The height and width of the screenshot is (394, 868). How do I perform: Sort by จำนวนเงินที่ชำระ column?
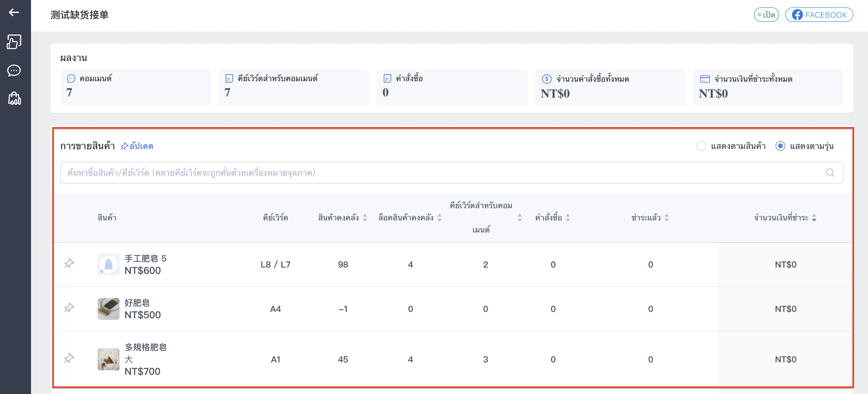tap(814, 218)
